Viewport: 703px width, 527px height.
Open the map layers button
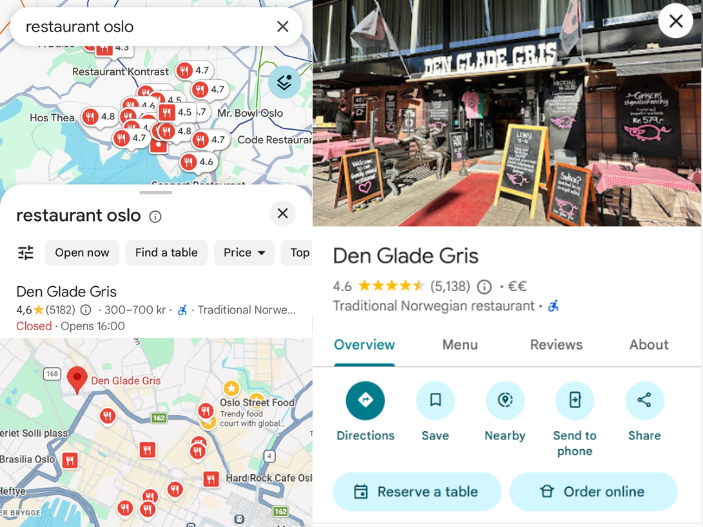tap(284, 82)
